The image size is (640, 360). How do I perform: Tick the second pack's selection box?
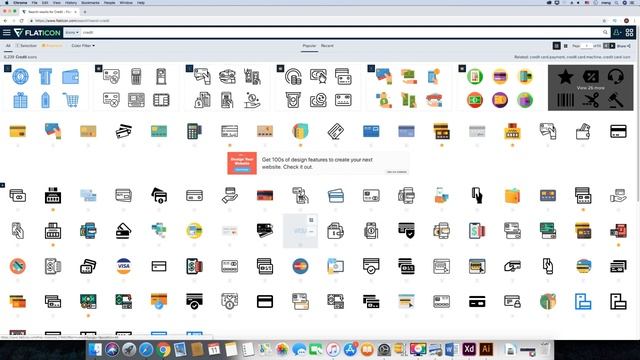tap(98, 68)
